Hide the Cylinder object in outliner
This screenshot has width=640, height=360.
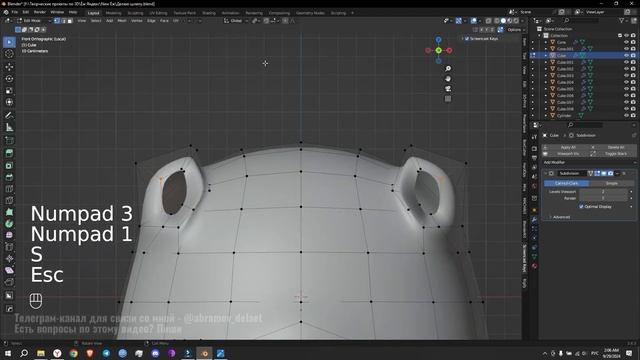tap(627, 116)
